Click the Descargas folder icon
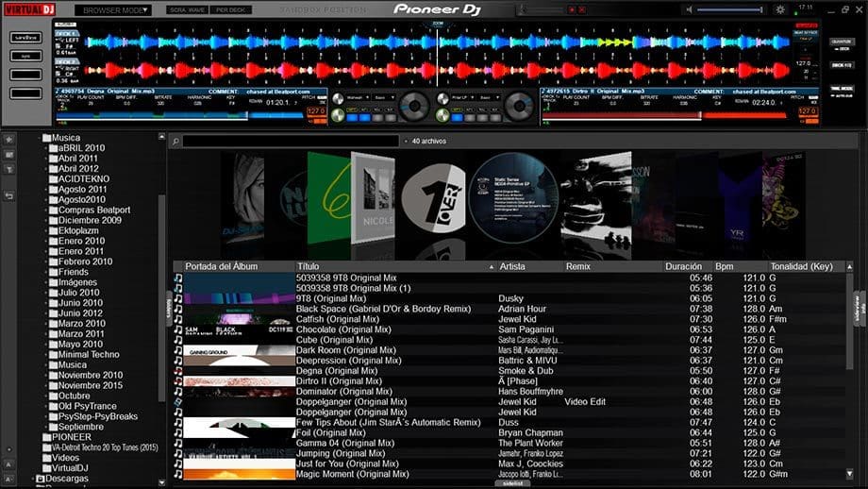The image size is (868, 489). coord(41,479)
